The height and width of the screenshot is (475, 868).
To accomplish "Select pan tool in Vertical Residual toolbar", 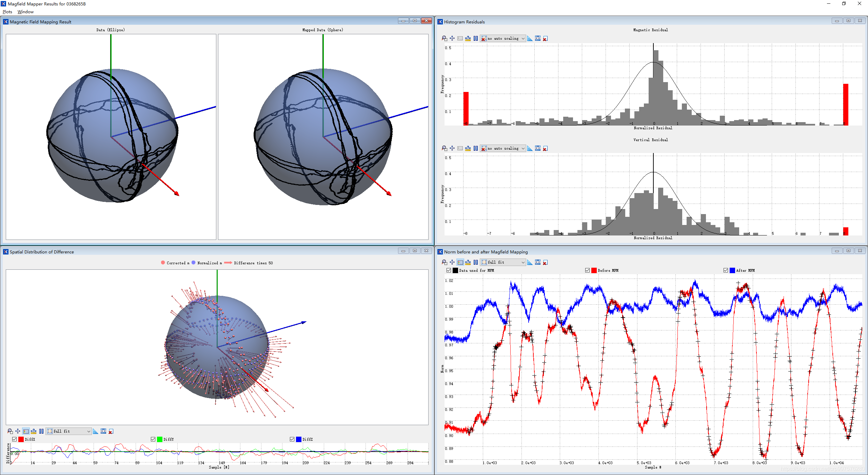I will tap(452, 148).
